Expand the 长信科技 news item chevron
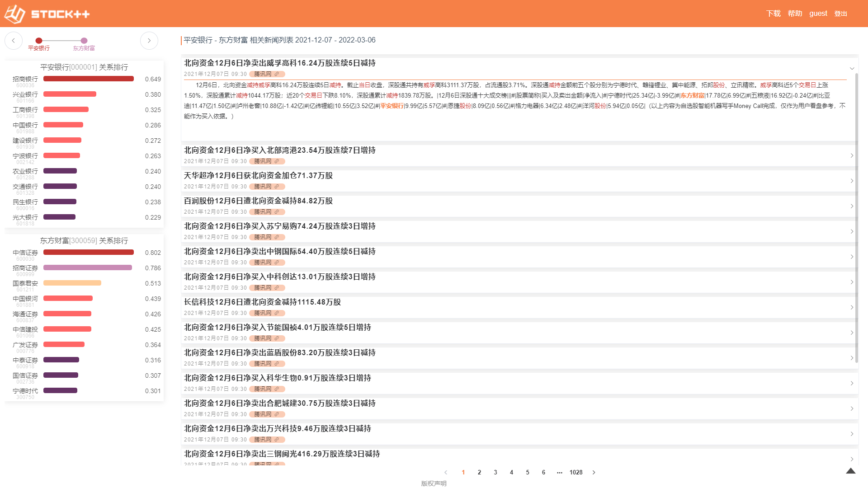868x488 pixels. pyautogui.click(x=852, y=307)
